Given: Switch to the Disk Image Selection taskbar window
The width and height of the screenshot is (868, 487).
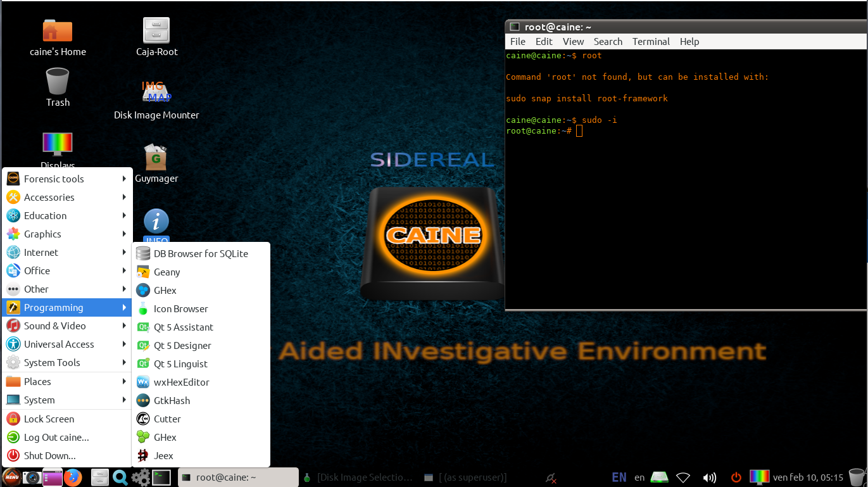Looking at the screenshot, I should (x=358, y=478).
